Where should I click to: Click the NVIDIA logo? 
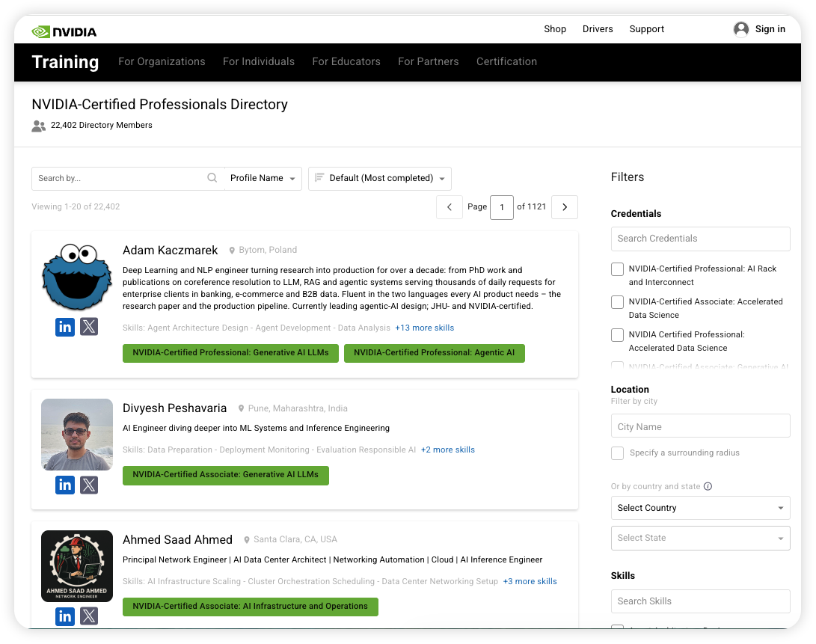[x=64, y=31]
